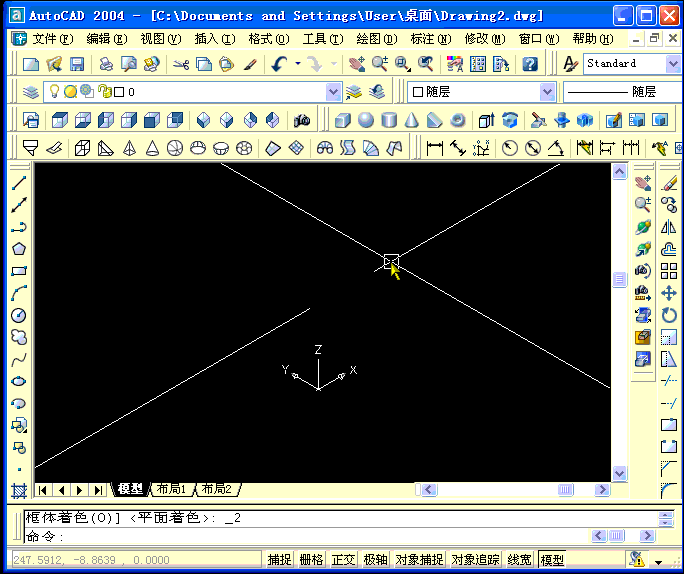Select the Spline draw tool
The height and width of the screenshot is (574, 684).
19,359
